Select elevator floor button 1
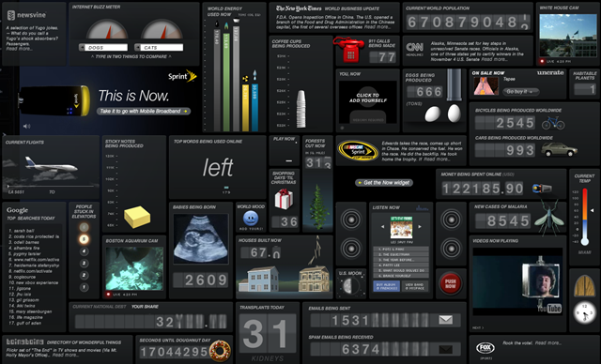601x364 pixels. (84, 287)
